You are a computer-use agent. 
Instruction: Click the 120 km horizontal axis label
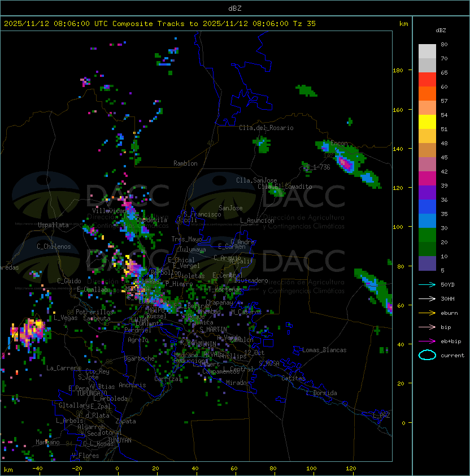351,469
